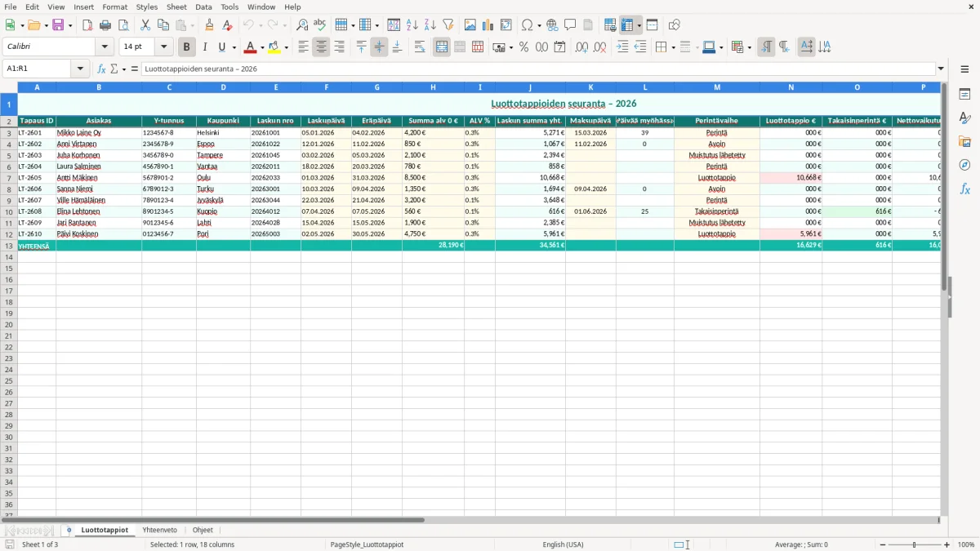
Task: Sort ascending
Action: (x=412, y=25)
